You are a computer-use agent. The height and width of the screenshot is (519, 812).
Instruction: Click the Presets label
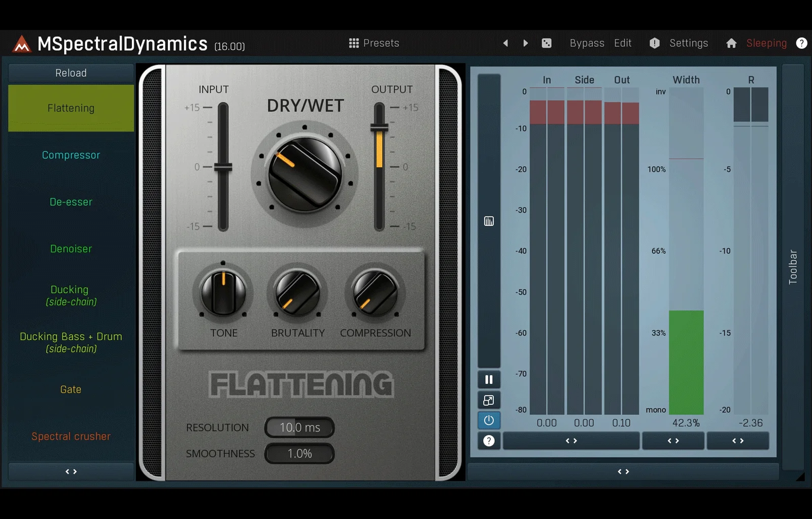[x=381, y=43]
